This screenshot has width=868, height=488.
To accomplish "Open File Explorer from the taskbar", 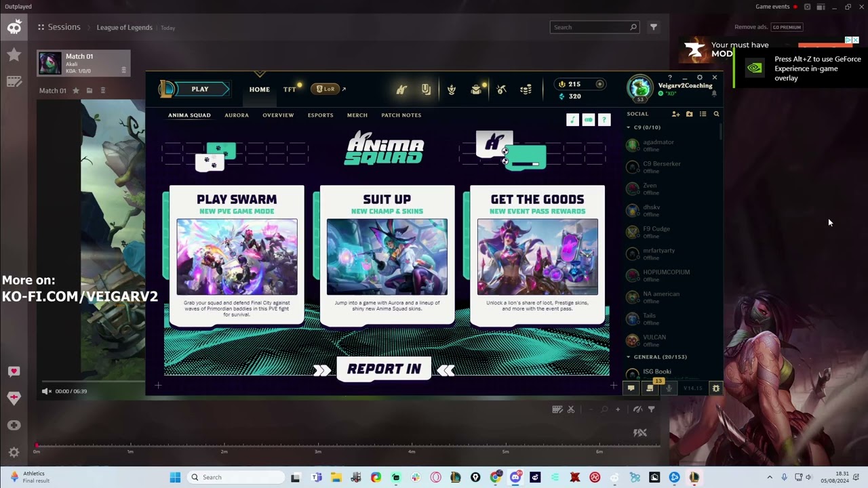I will tap(336, 477).
